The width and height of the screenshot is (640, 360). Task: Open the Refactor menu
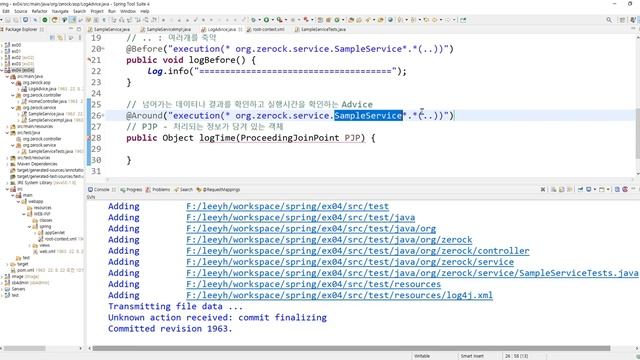40,11
